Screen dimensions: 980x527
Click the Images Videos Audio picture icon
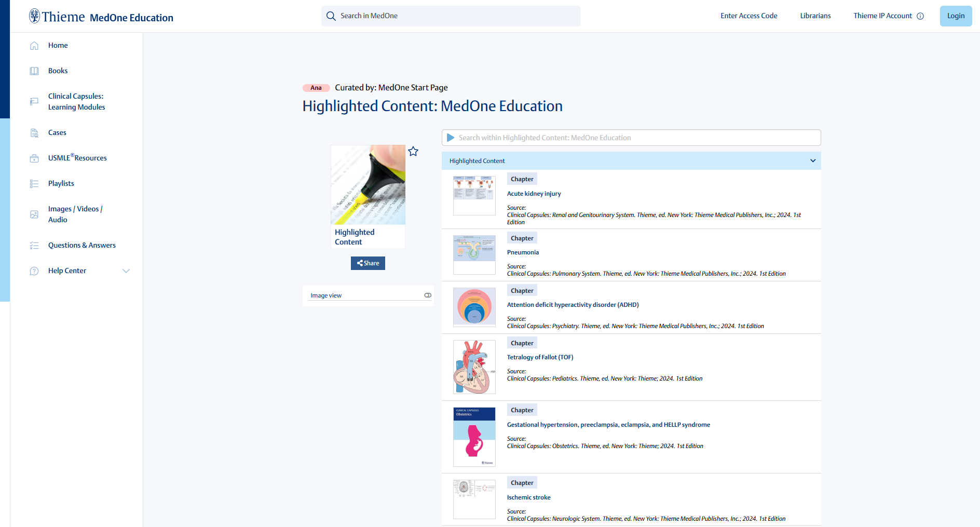click(x=34, y=214)
